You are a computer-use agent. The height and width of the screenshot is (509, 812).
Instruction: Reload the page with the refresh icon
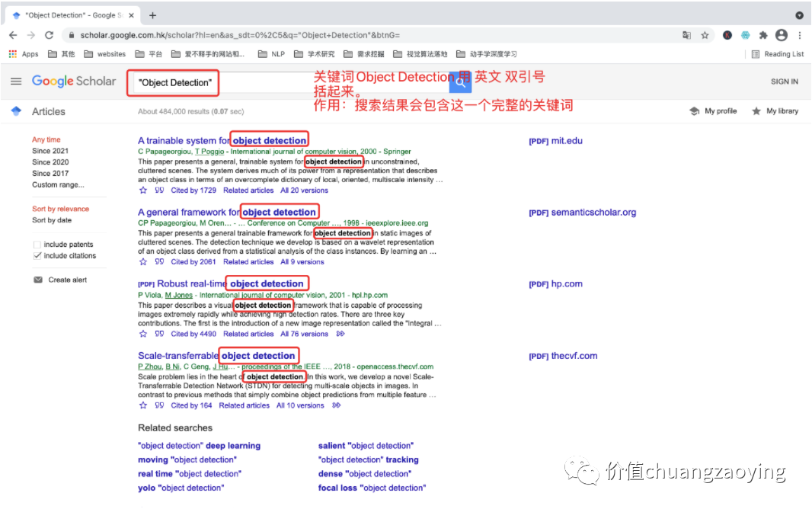pyautogui.click(x=50, y=35)
